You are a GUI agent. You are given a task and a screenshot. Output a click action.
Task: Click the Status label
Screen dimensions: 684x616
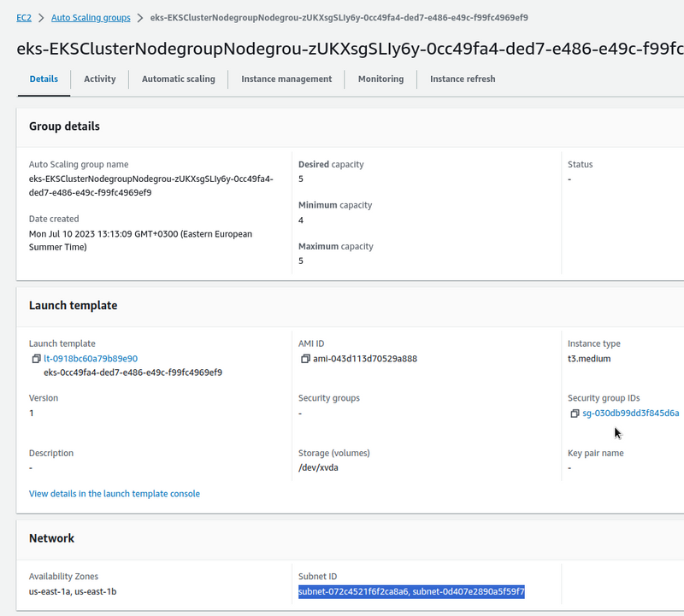pyautogui.click(x=581, y=164)
